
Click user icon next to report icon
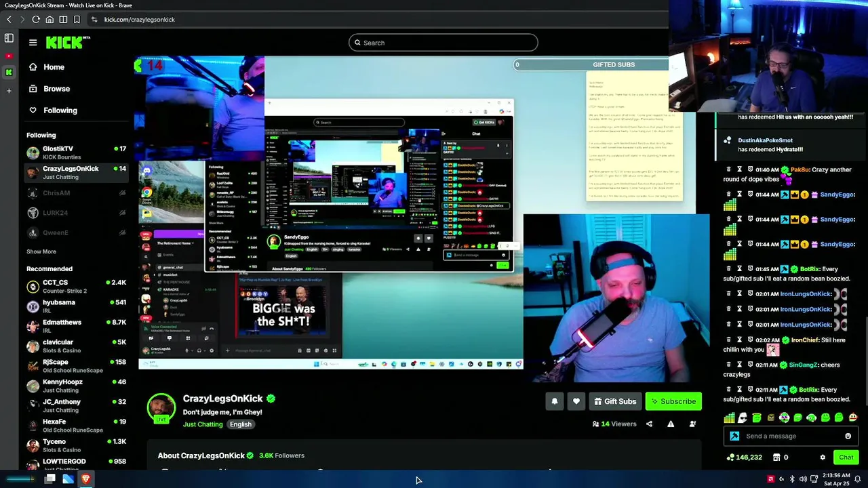click(692, 424)
